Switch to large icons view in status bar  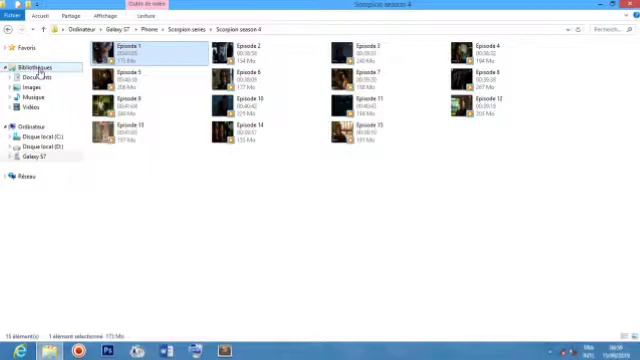[634, 336]
